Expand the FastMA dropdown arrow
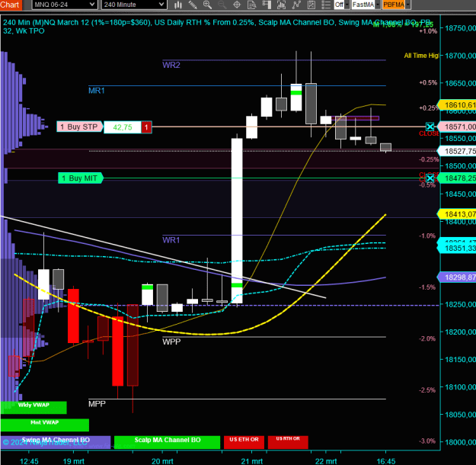This screenshot has width=476, height=465. point(378,5)
